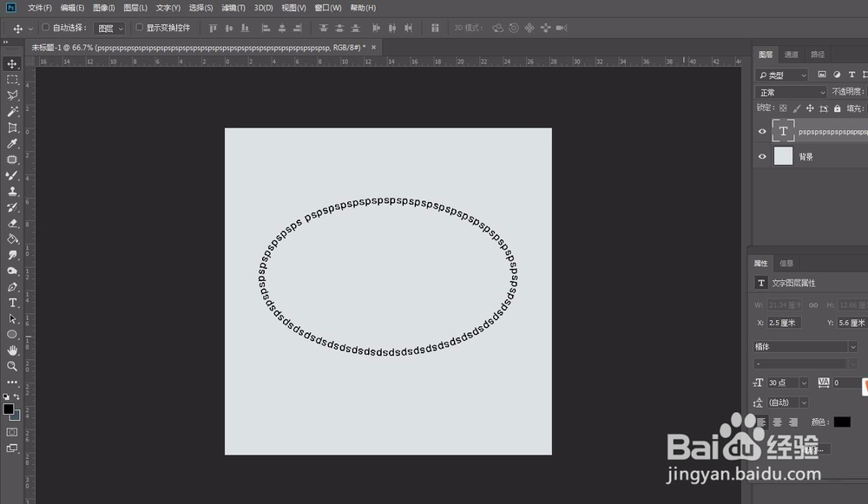Expand the collapsed toolbox double-arrow

5,42
